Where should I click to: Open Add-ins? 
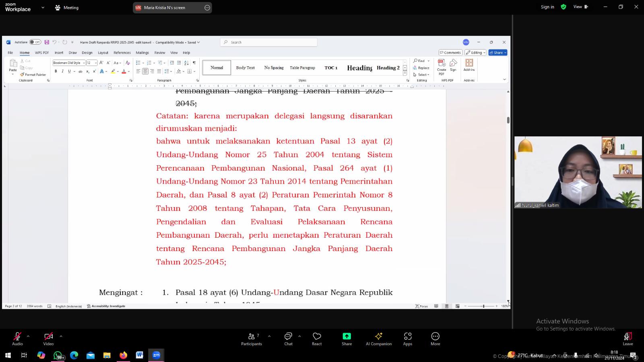pos(469,65)
